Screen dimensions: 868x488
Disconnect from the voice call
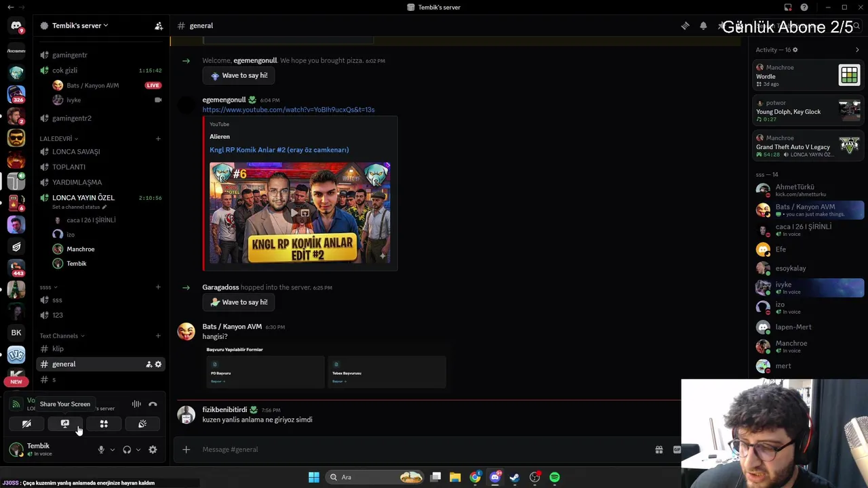(153, 405)
